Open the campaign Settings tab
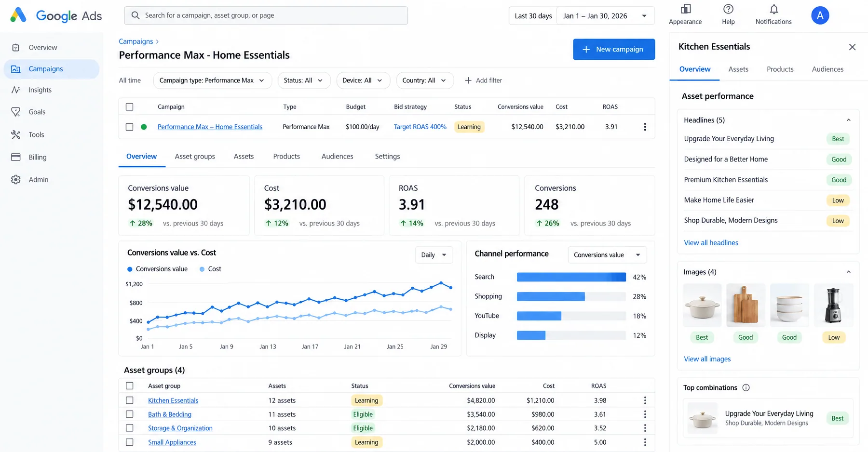 pyautogui.click(x=387, y=157)
